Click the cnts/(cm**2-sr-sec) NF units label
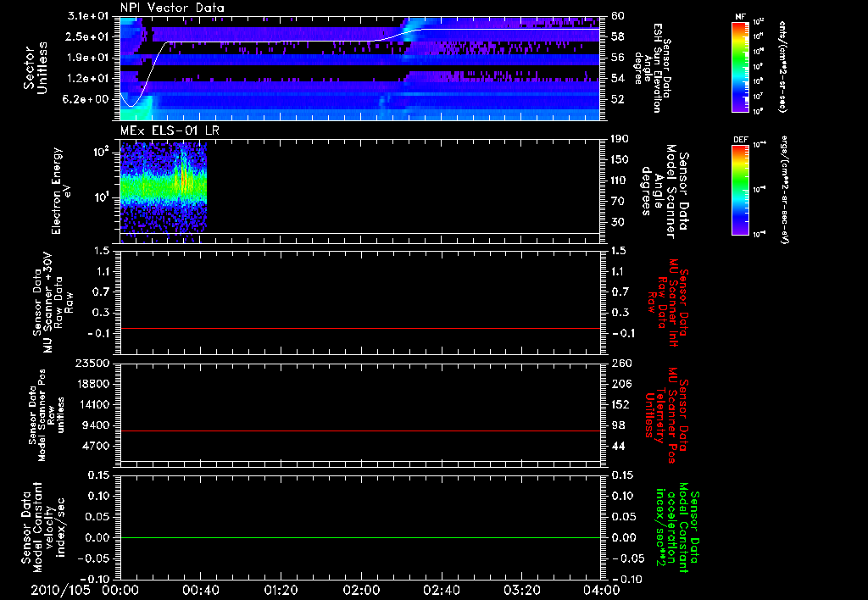The image size is (868, 600). tap(782, 66)
